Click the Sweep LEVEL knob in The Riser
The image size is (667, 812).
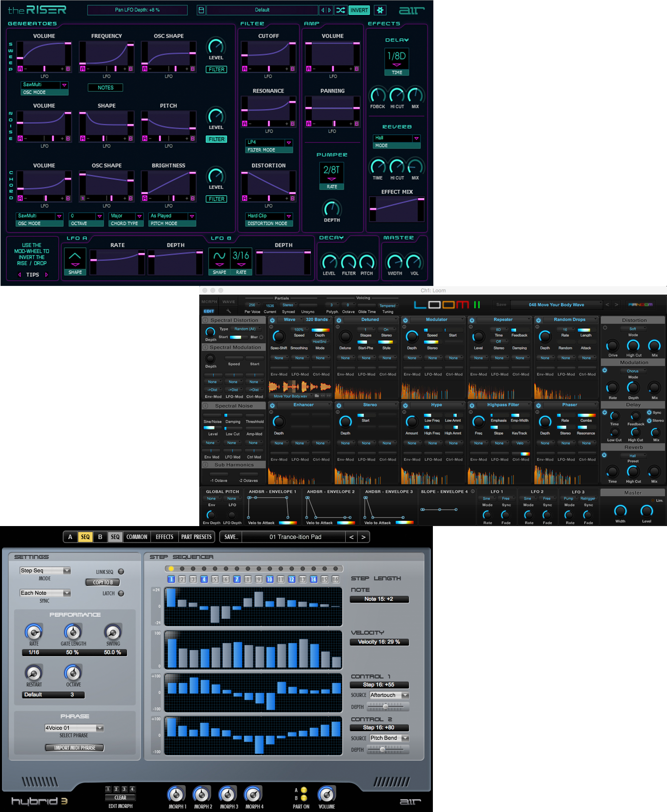216,46
